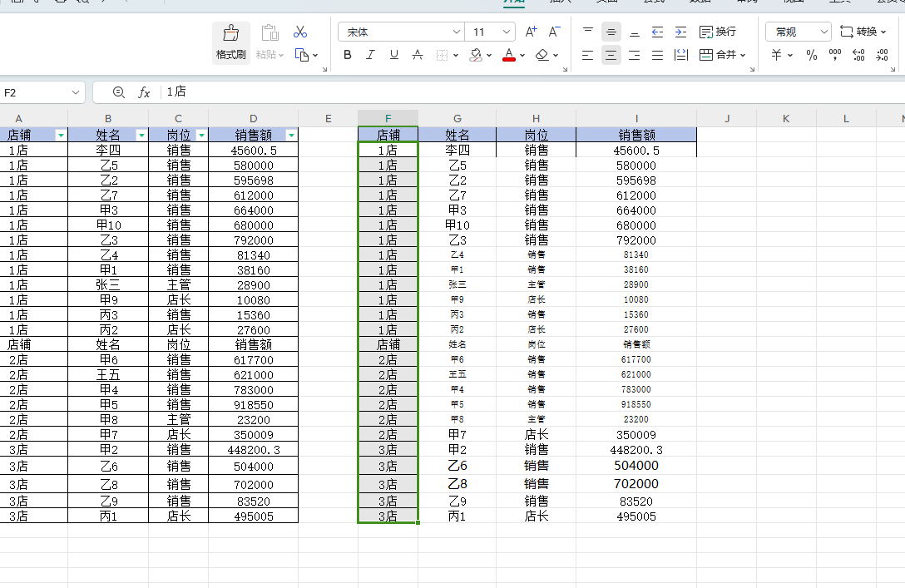Viewport: 905px width, 588px height.
Task: Toggle vertical middle alignment
Action: (611, 32)
